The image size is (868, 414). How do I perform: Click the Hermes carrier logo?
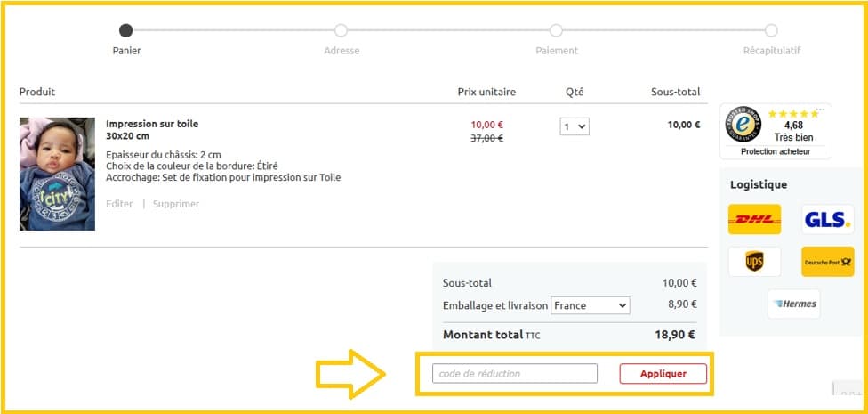click(793, 304)
